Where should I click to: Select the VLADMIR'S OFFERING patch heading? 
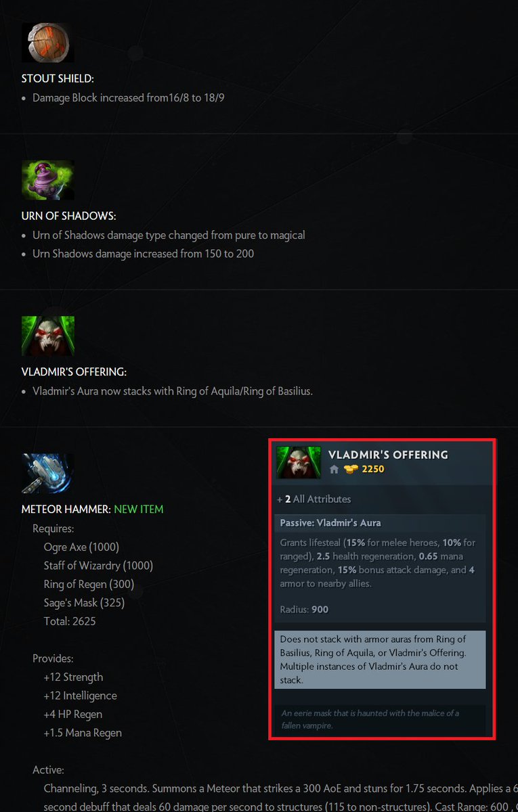(74, 372)
